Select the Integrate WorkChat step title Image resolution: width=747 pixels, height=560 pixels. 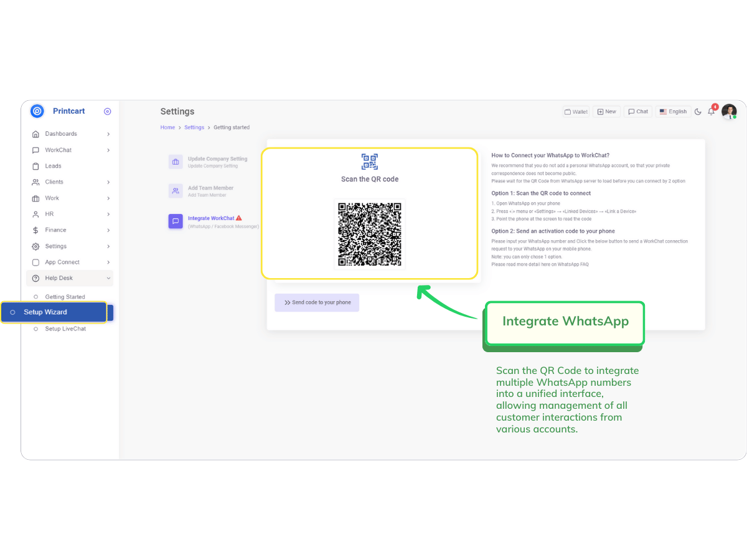[x=211, y=218]
